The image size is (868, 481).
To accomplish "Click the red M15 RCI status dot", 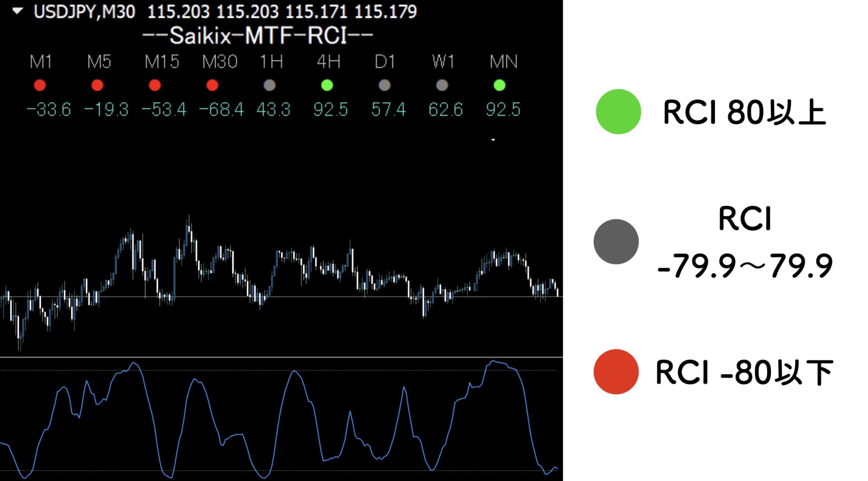I will click(155, 84).
